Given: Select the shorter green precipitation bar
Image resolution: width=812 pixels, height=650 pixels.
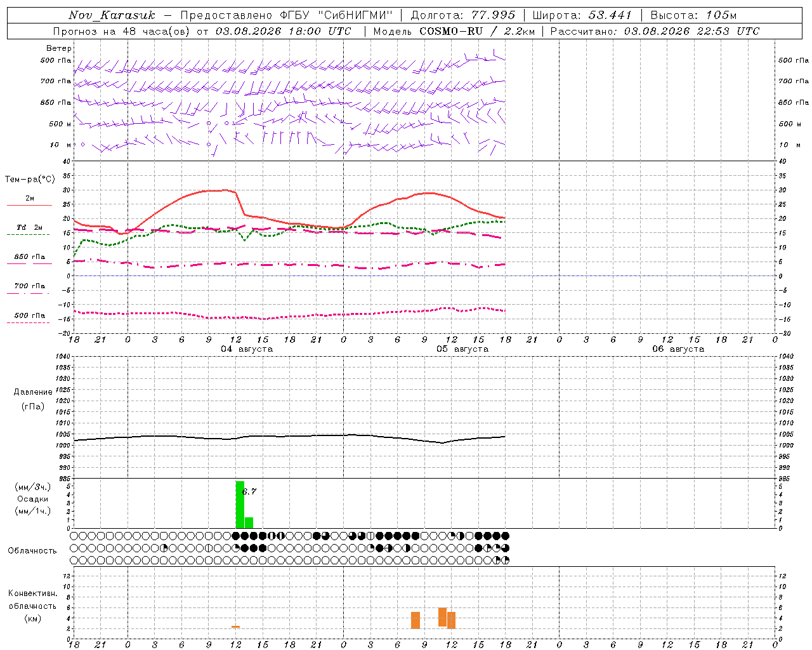Looking at the screenshot, I should [x=249, y=523].
